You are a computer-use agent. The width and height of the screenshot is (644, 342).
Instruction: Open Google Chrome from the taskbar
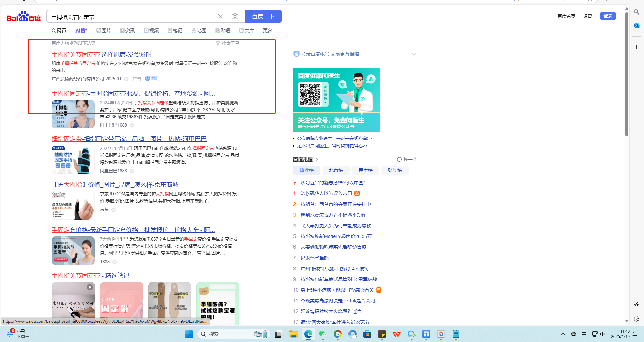[338, 334]
